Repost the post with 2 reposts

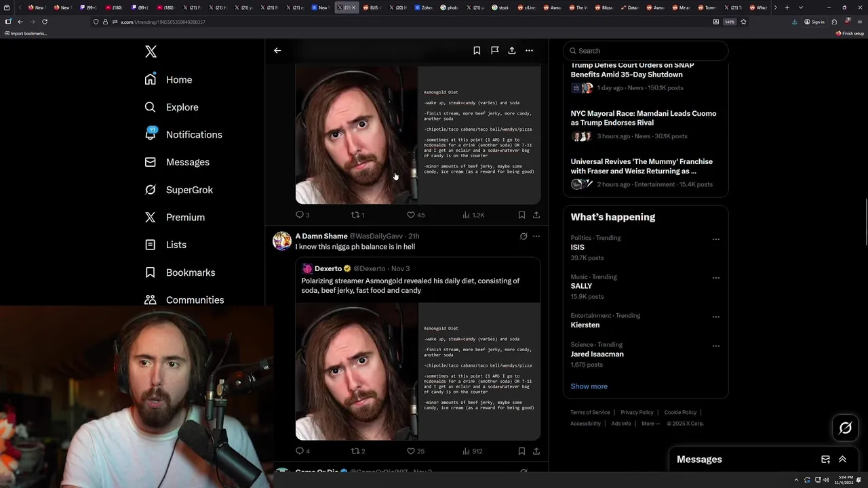[357, 451]
